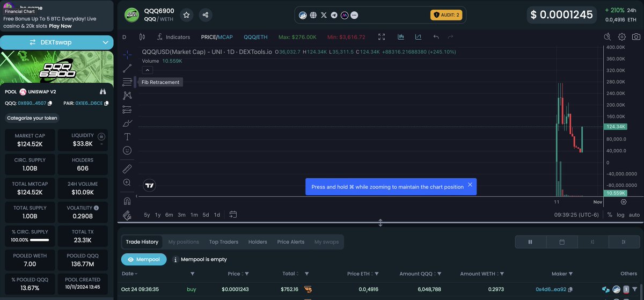Open the Price Alerts tab
Image resolution: width=644 pixels, height=300 pixels.
coord(290,242)
